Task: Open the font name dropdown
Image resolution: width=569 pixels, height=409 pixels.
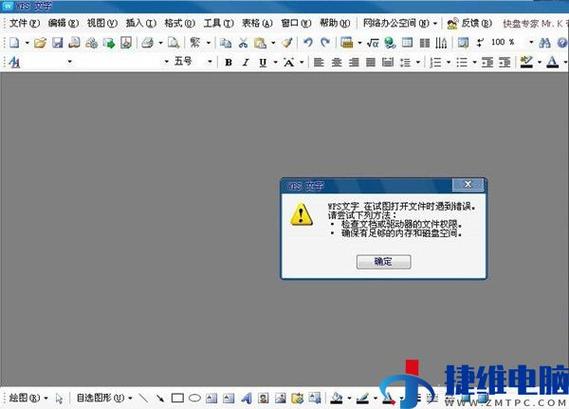Action: (166, 62)
